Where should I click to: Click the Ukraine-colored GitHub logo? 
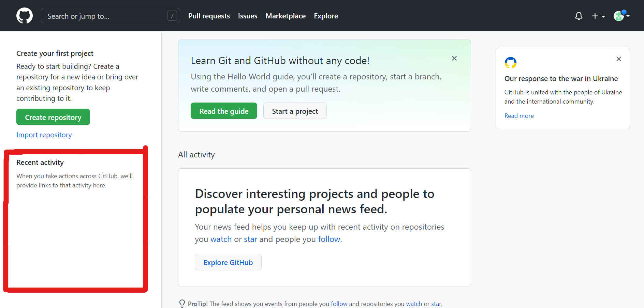coord(511,63)
